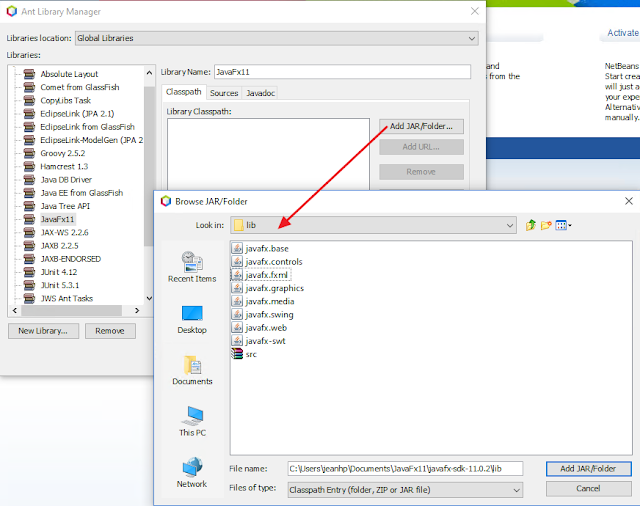This screenshot has width=640, height=506.
Task: Confirm Add JAR/Folder in browse dialog
Action: tap(588, 468)
